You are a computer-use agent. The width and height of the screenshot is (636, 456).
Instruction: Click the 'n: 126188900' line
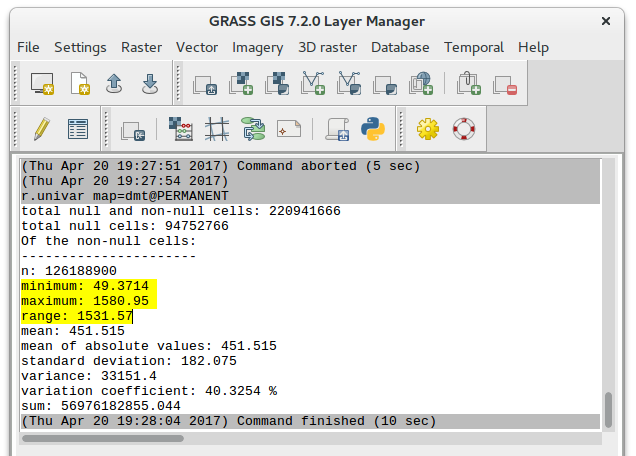pos(69,271)
